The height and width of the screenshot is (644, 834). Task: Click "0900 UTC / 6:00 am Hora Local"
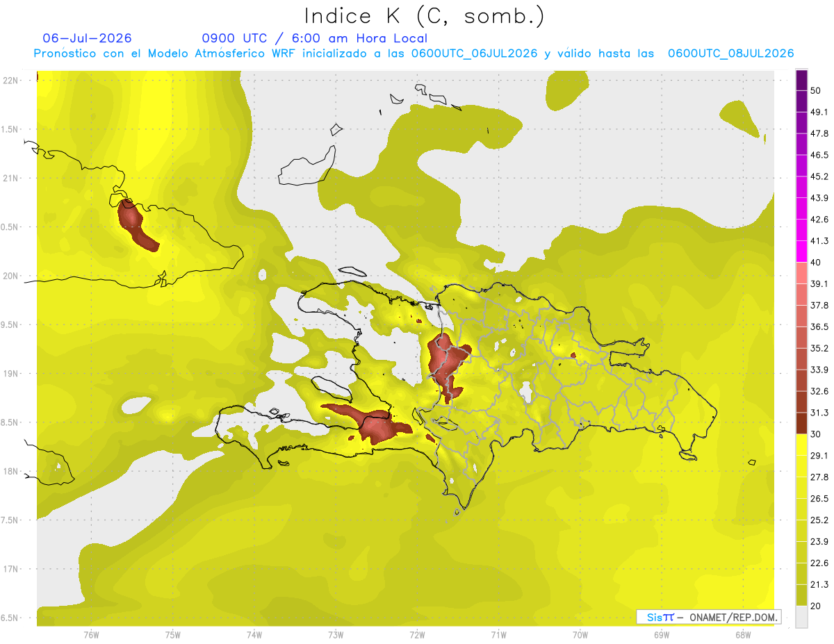point(315,38)
